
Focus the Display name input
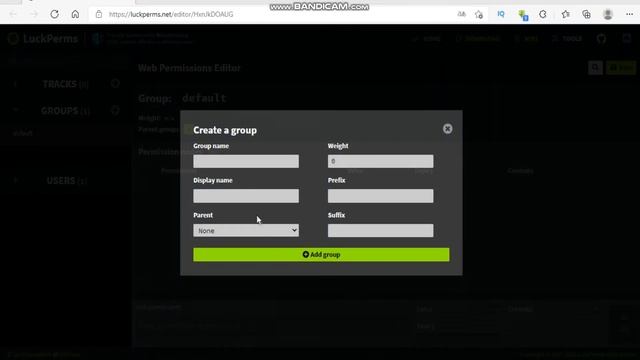[x=246, y=196]
